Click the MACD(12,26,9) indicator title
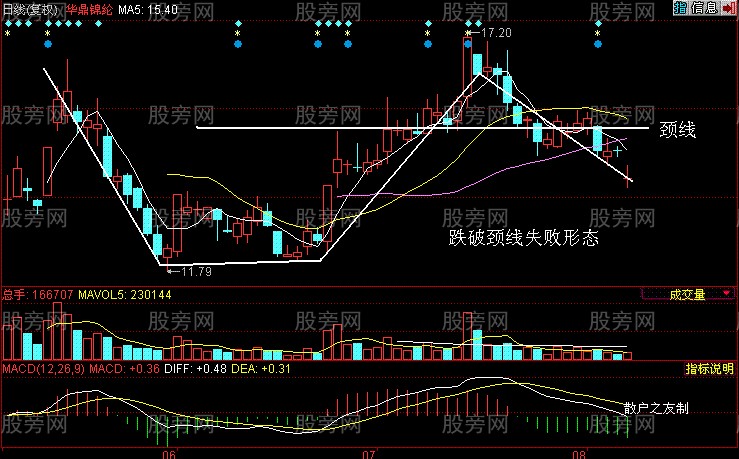Viewport: 739px width, 459px height. coord(44,369)
